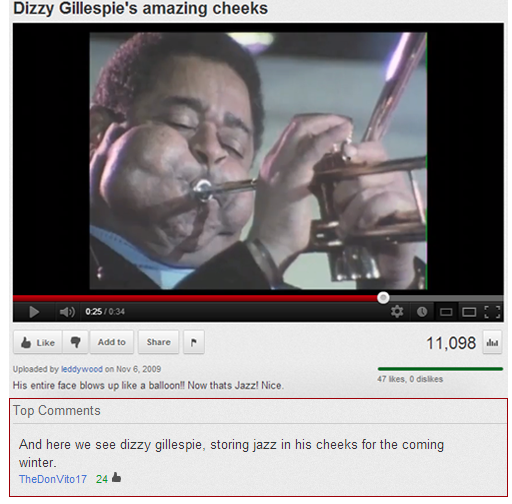
Task: Thumbs-up TheDonVito17's comment
Action: pos(116,478)
